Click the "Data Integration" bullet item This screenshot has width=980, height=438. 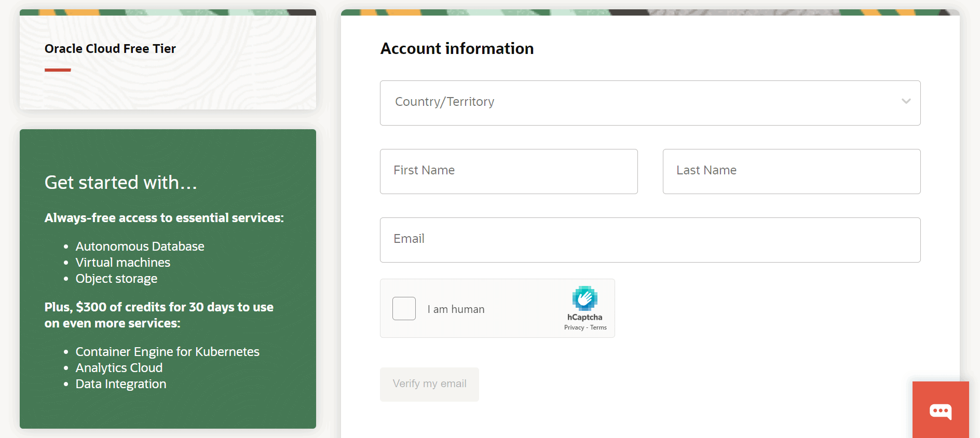click(121, 384)
